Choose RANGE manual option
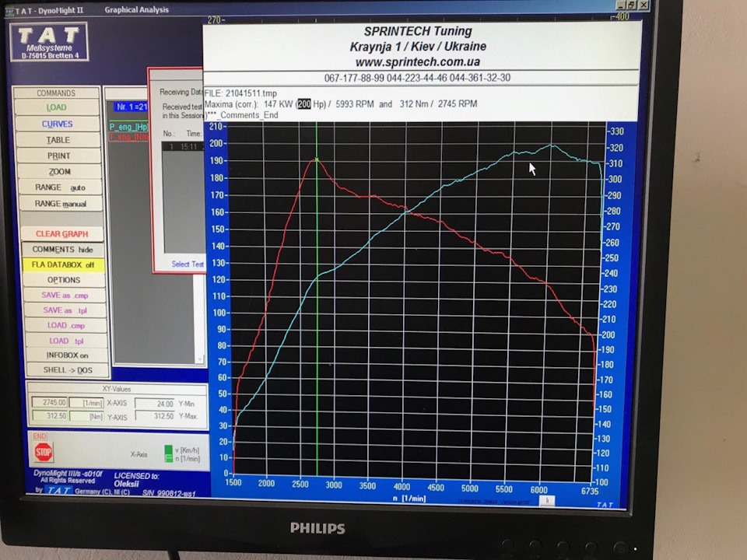The image size is (747, 560). pyautogui.click(x=61, y=204)
